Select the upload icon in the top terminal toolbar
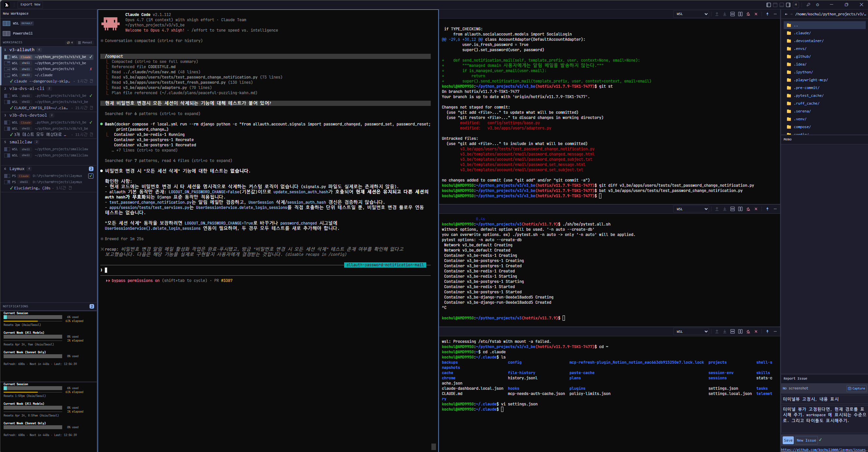868x452 pixels. click(x=717, y=14)
